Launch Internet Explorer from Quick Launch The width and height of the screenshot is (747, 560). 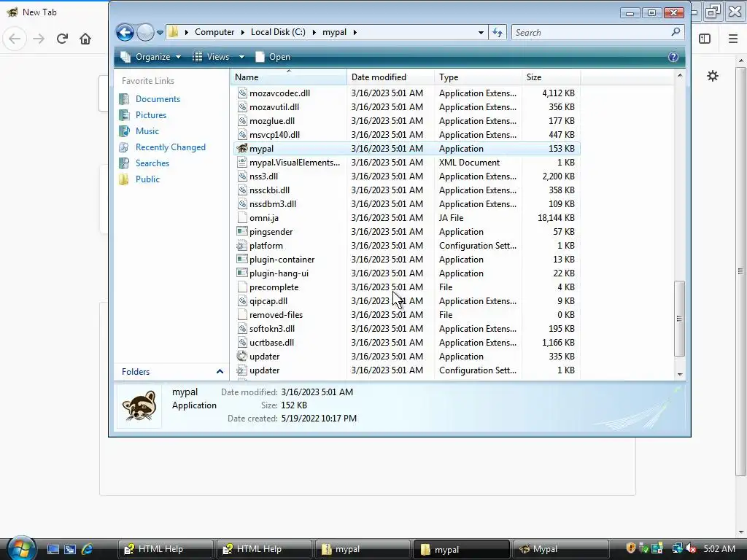88,549
